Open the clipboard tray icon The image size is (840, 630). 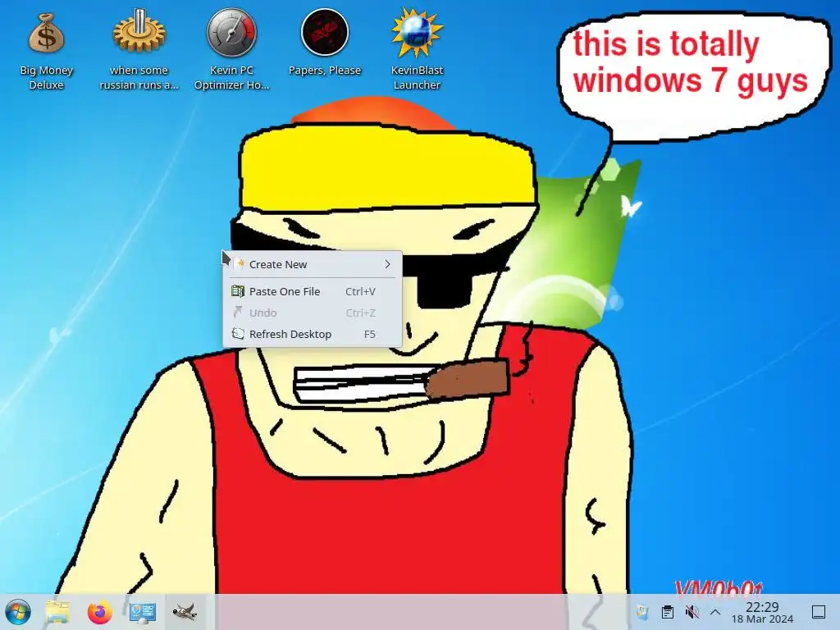(x=668, y=612)
